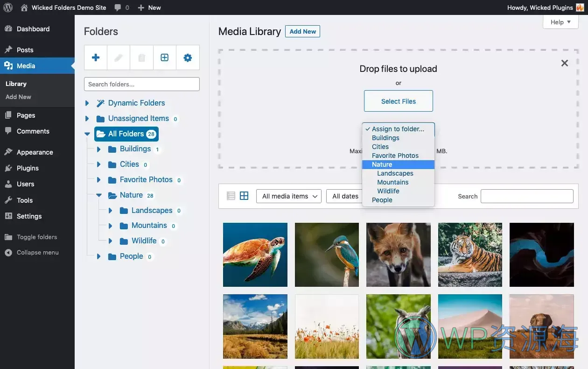Expand the Dynamic Folders tree item
The image size is (588, 369).
86,103
